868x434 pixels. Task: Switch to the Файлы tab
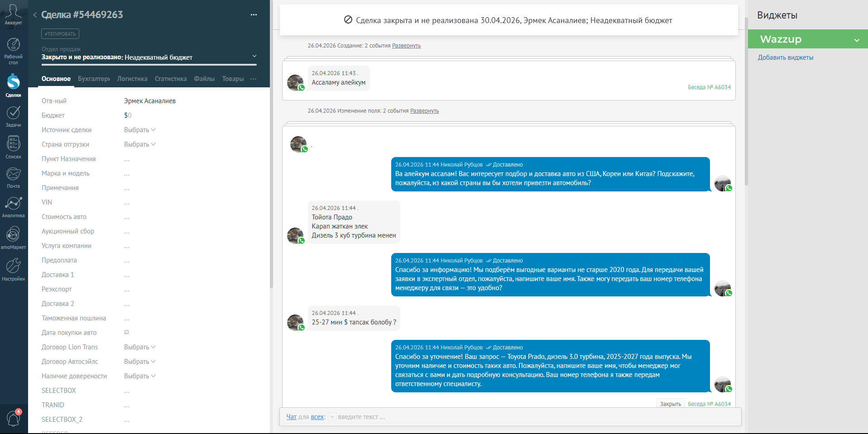click(204, 79)
